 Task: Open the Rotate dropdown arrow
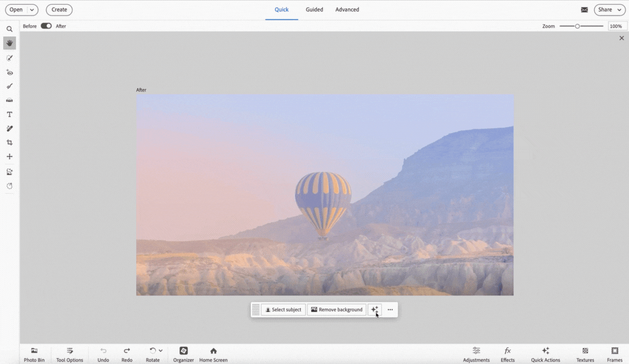tap(161, 350)
